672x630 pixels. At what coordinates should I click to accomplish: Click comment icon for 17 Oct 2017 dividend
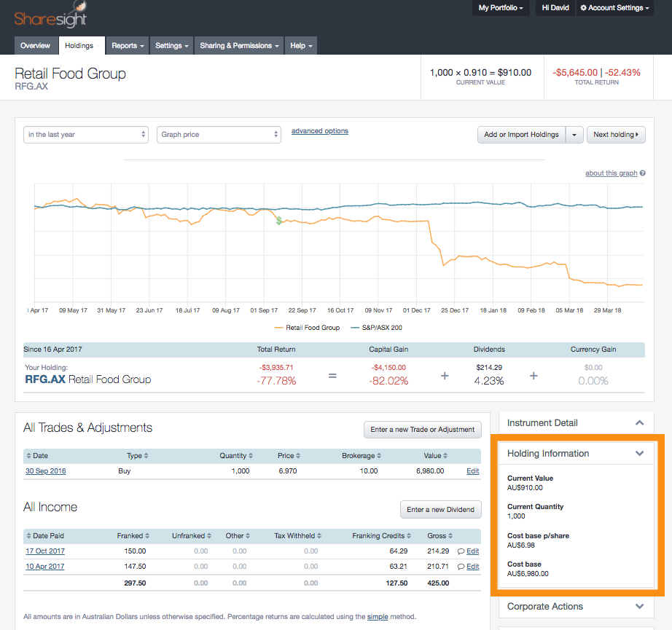461,551
